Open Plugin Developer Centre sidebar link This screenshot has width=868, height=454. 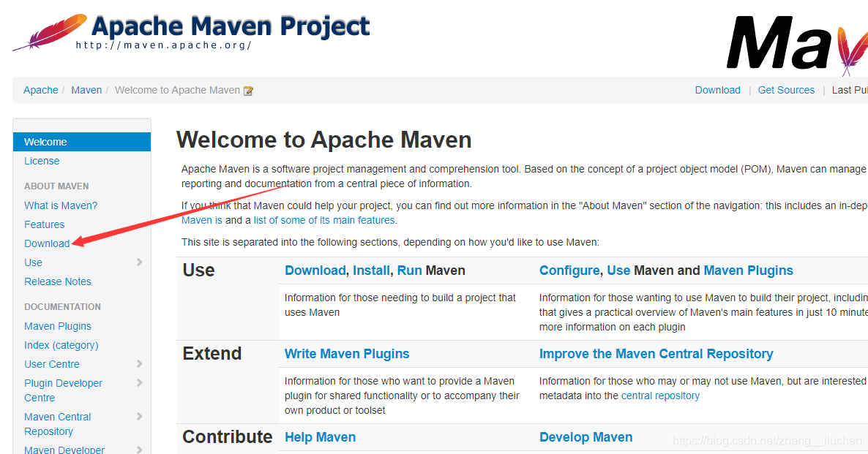(x=63, y=390)
